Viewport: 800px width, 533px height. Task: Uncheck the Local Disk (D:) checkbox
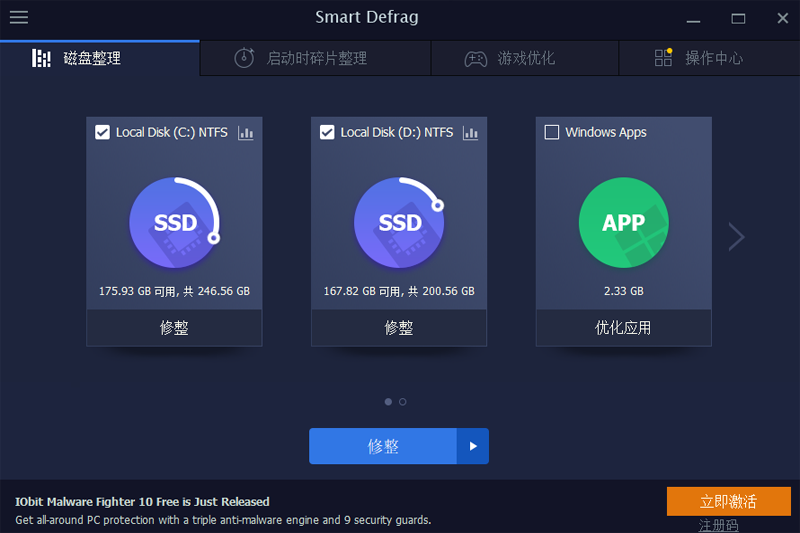(327, 132)
